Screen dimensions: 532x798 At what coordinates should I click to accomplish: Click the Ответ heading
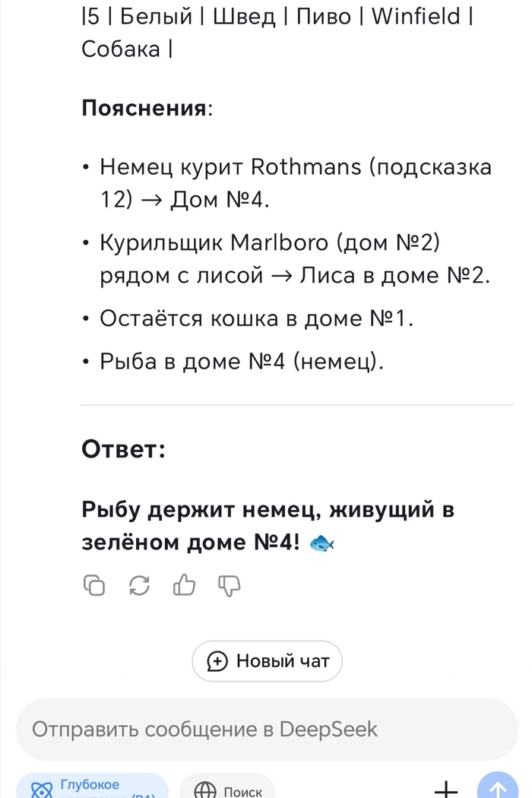point(123,449)
